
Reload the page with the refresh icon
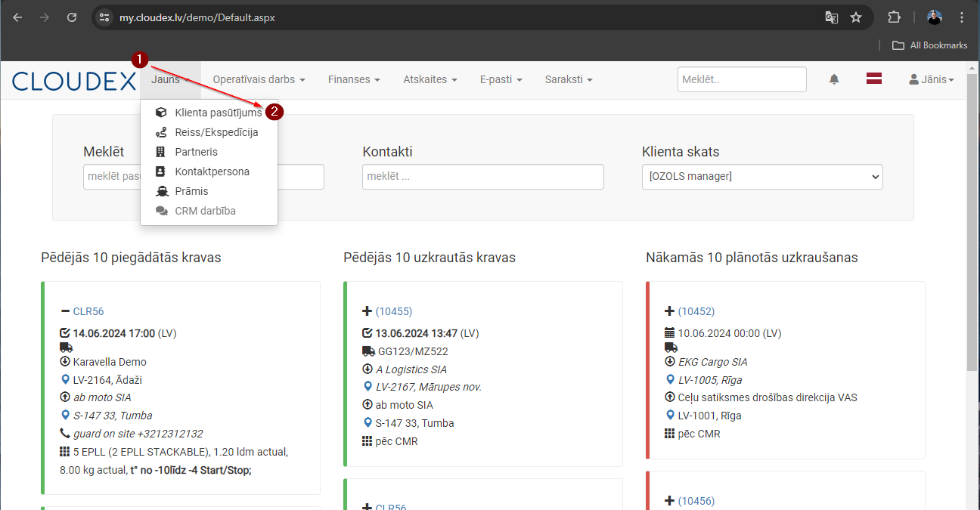[x=72, y=17]
